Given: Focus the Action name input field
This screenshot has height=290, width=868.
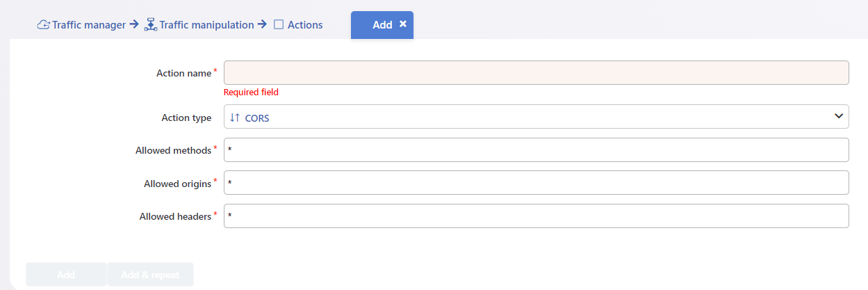Looking at the screenshot, I should pyautogui.click(x=537, y=73).
